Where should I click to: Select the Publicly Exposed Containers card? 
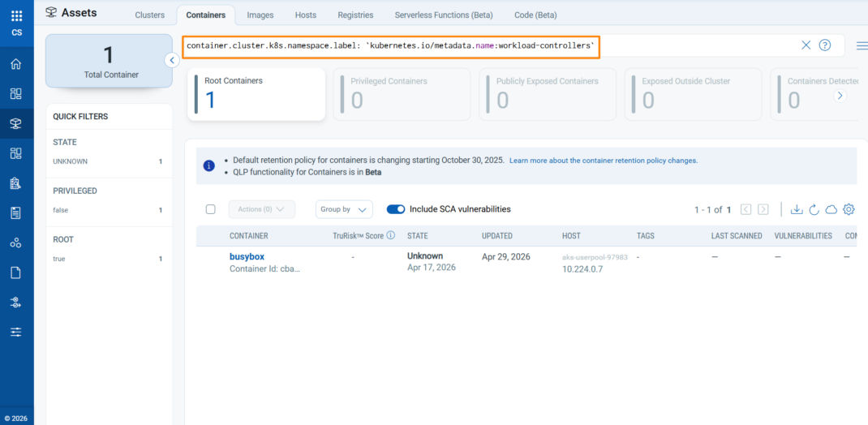tap(548, 94)
